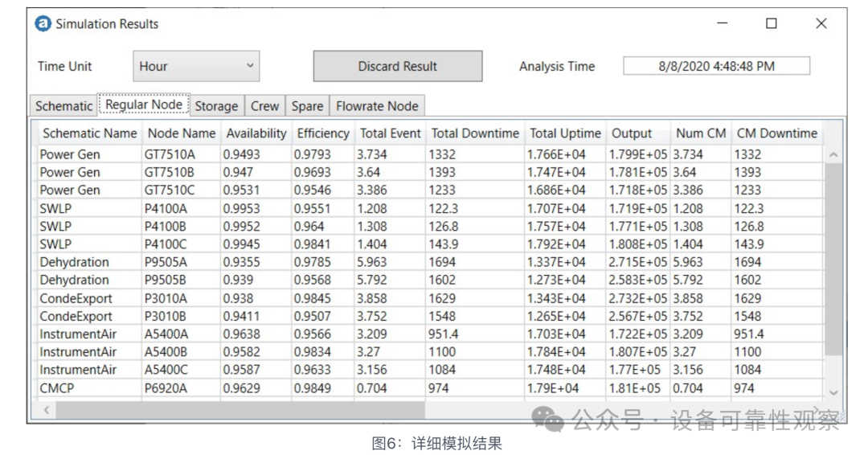
Task: Click total uptime value 1.766E+04
Action: tap(556, 154)
